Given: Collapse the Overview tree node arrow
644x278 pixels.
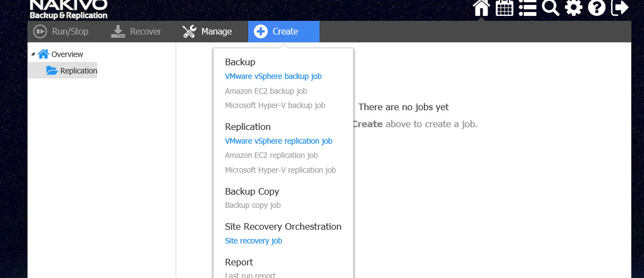Looking at the screenshot, I should 33,54.
